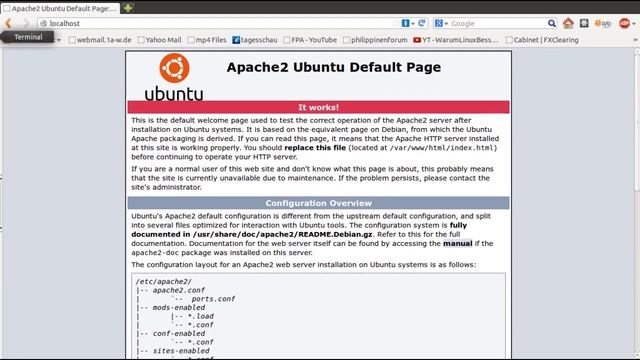
Task: Switch to Apache2 Ubuntu Default Page tab
Action: click(x=60, y=8)
